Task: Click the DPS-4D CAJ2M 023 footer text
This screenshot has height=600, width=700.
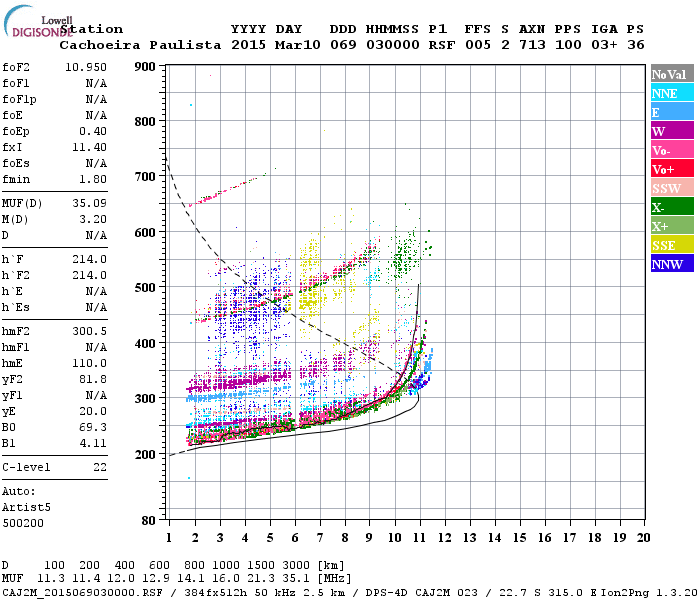Action: [421, 592]
